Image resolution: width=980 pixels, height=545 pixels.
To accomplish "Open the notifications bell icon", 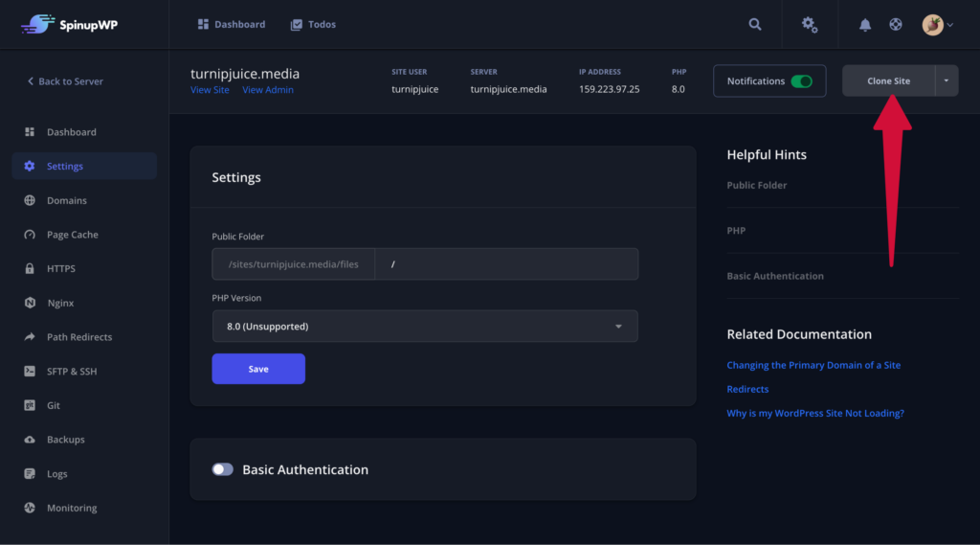I will coord(864,24).
